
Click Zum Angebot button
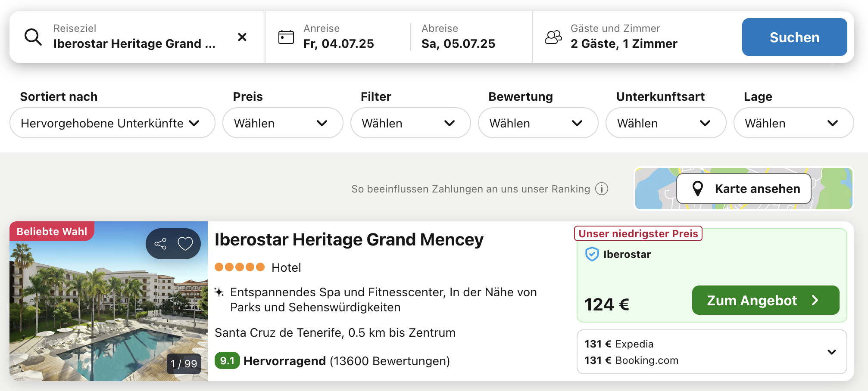click(x=765, y=300)
